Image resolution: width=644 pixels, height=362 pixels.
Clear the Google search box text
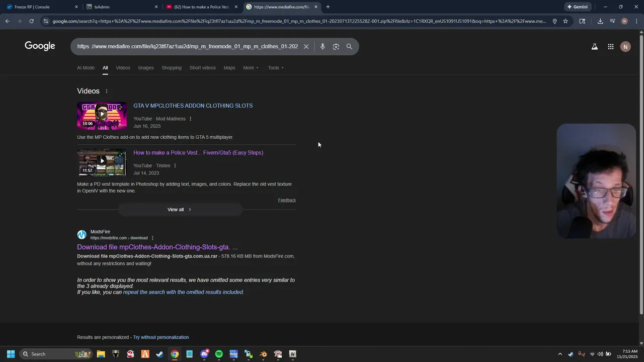pos(306,46)
